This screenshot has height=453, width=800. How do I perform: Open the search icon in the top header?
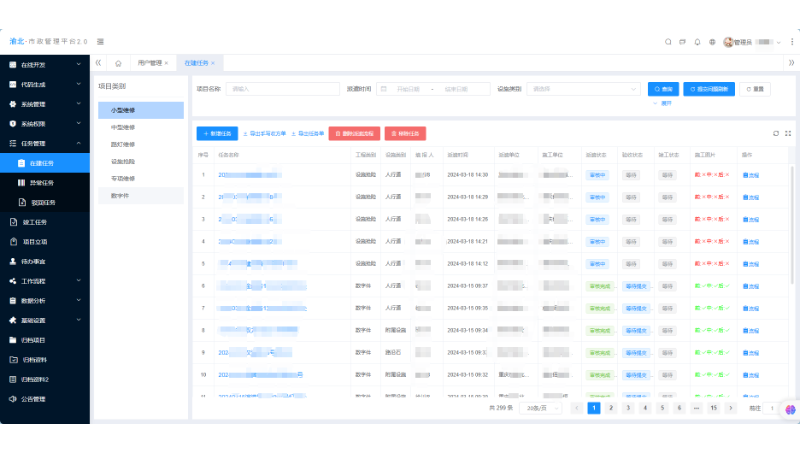coord(668,42)
